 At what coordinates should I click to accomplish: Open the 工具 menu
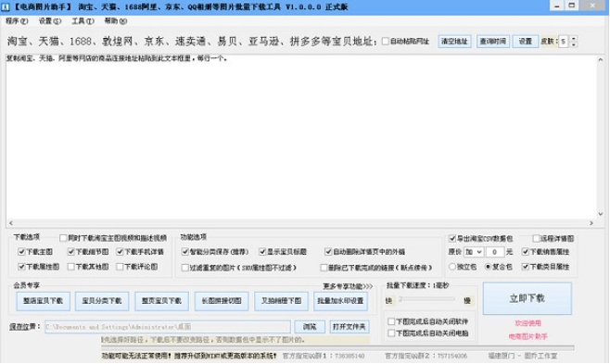(83, 21)
